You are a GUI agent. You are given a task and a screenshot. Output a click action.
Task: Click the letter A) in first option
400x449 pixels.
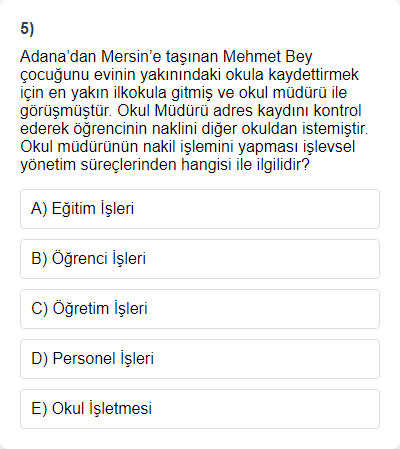[x=39, y=209]
